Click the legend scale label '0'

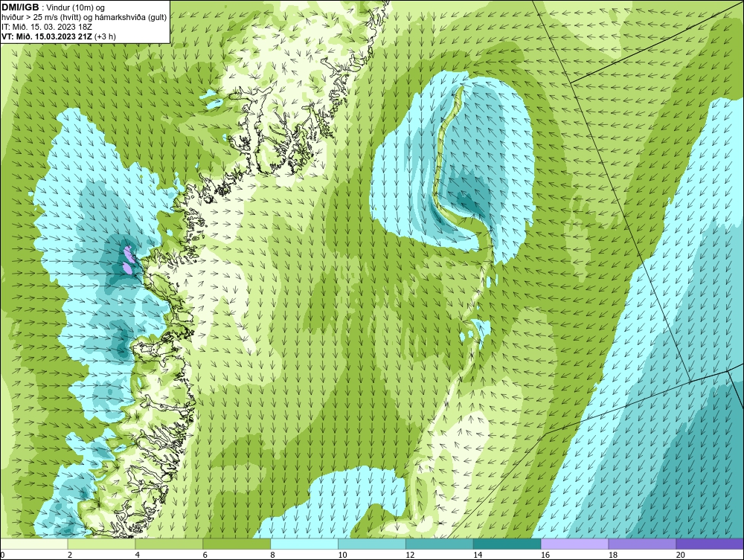point(2,555)
